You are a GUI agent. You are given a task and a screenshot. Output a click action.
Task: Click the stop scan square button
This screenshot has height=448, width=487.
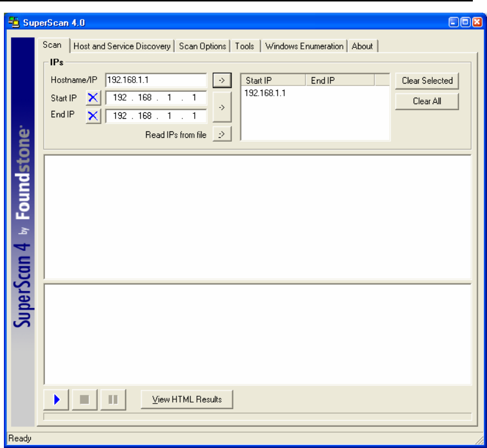coord(85,400)
